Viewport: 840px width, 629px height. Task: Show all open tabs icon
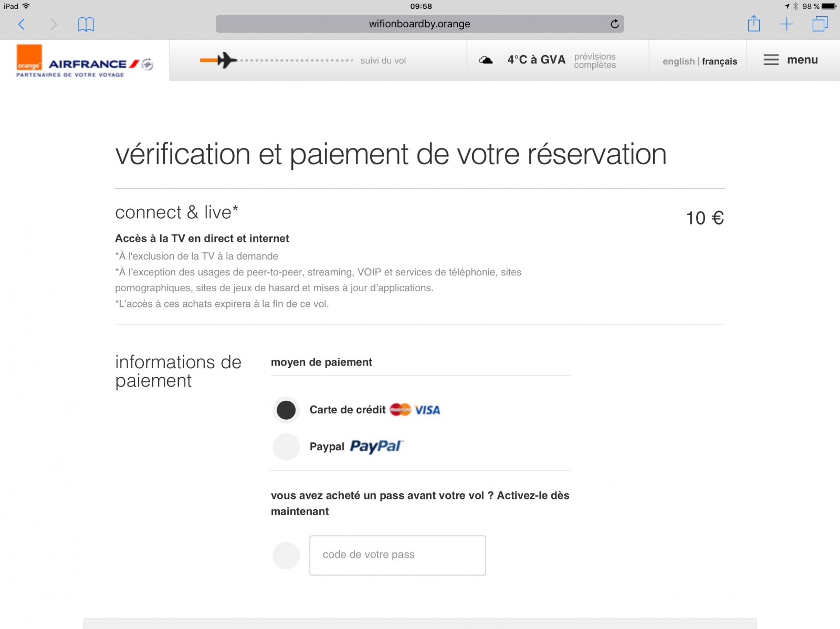point(820,24)
